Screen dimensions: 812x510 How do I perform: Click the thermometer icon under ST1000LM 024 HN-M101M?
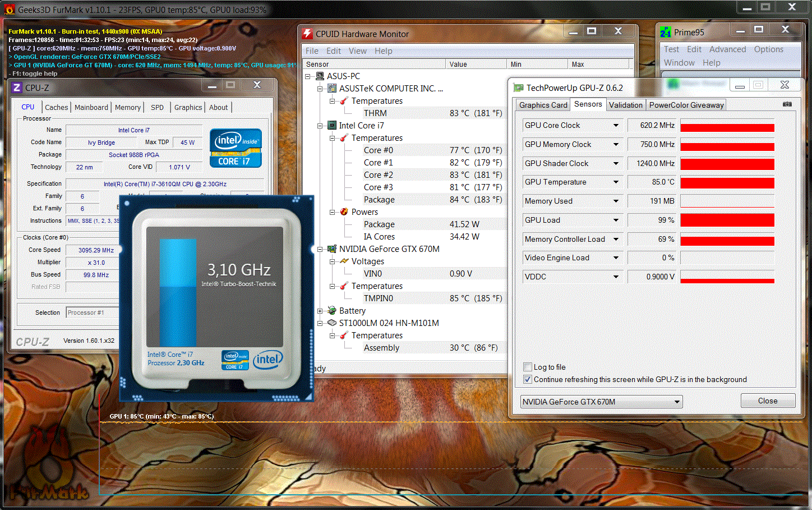(x=344, y=335)
